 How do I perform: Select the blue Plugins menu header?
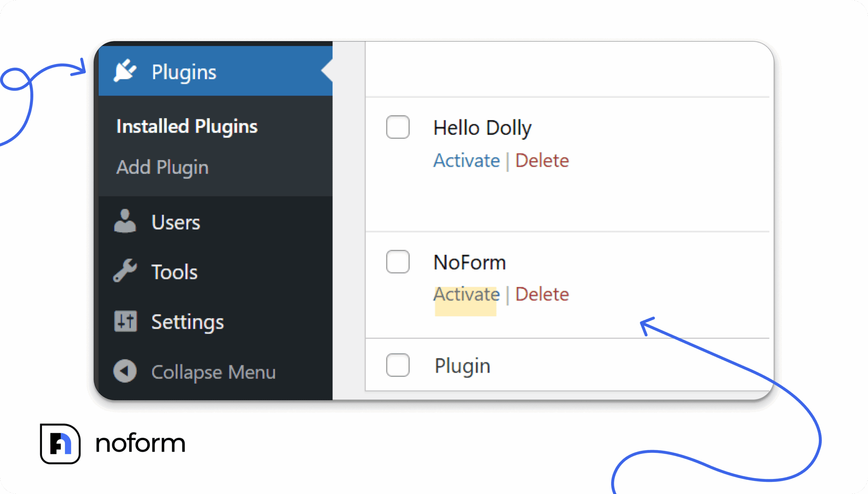[184, 72]
